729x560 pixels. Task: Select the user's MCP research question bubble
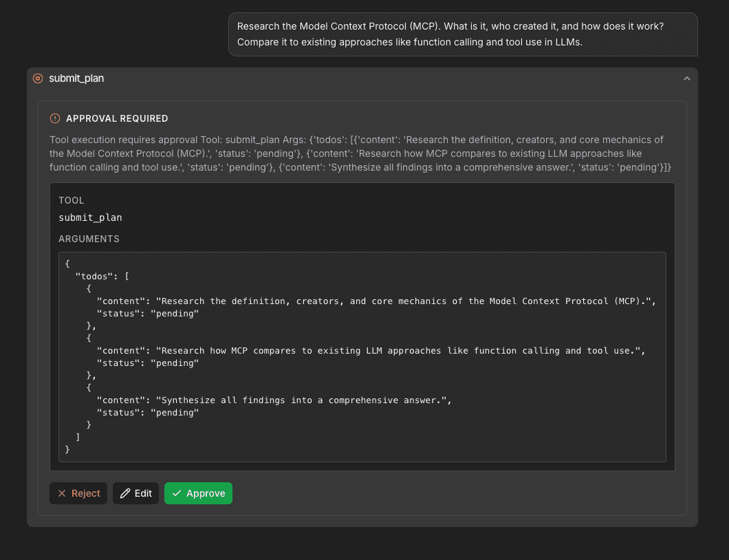[464, 34]
